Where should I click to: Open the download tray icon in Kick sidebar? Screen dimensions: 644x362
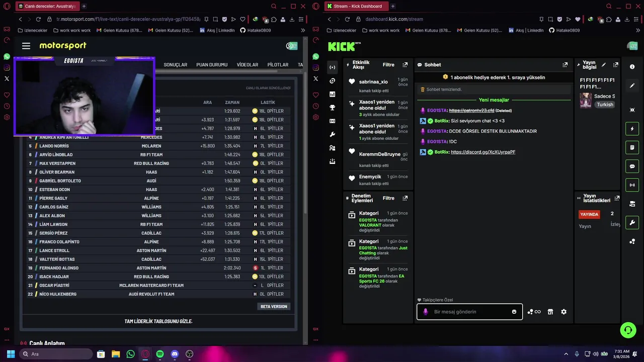[332, 161]
